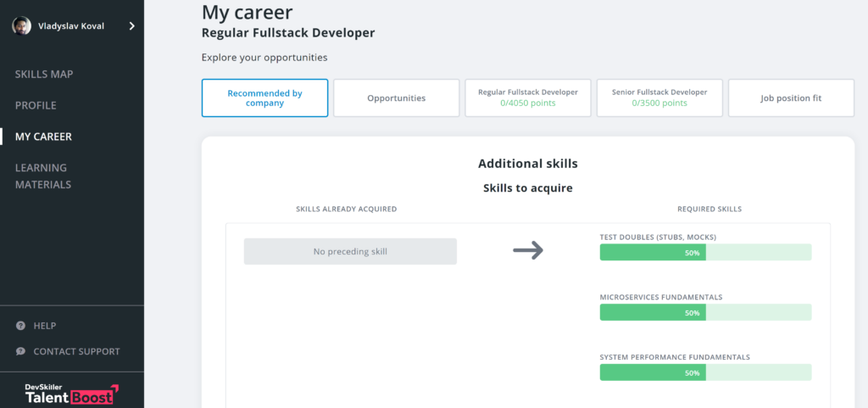Switch to Job position fit tab
The image size is (868, 408).
(x=791, y=98)
